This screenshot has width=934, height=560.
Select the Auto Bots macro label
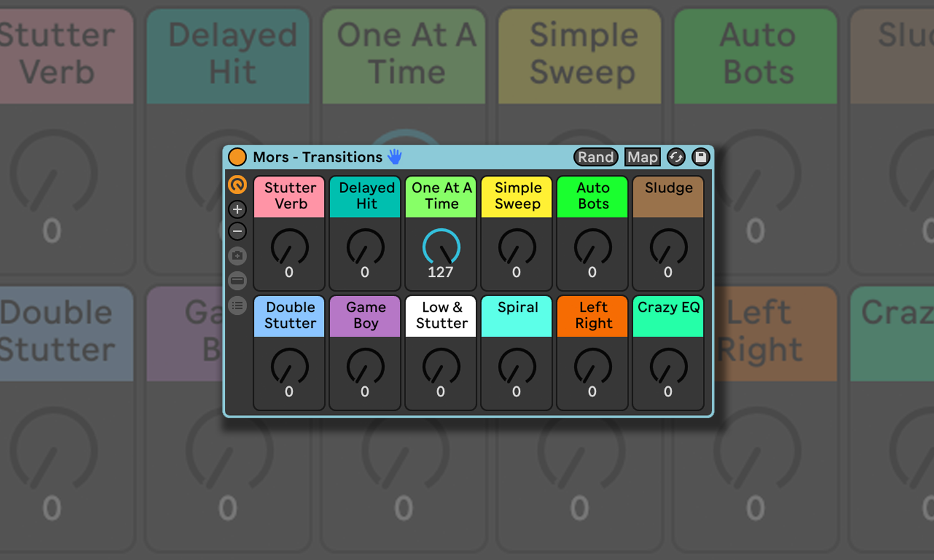(x=593, y=197)
